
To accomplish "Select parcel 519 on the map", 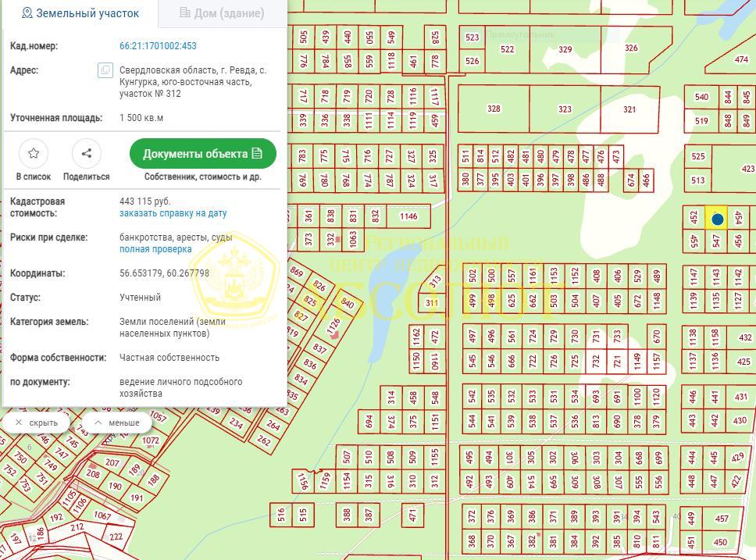I will [701, 120].
